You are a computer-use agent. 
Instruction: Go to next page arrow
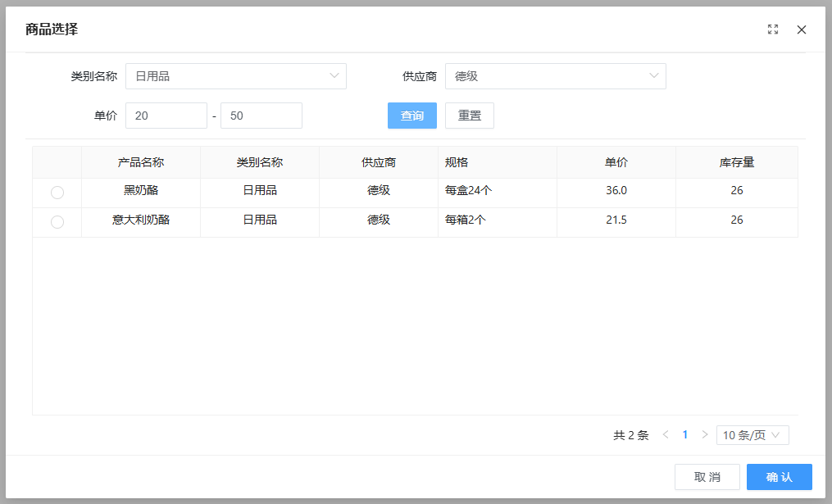(x=705, y=435)
